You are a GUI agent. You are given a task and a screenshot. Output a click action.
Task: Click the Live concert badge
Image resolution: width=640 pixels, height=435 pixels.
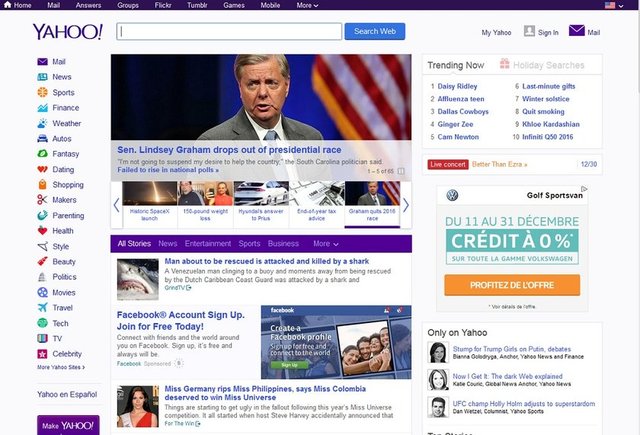coord(448,164)
